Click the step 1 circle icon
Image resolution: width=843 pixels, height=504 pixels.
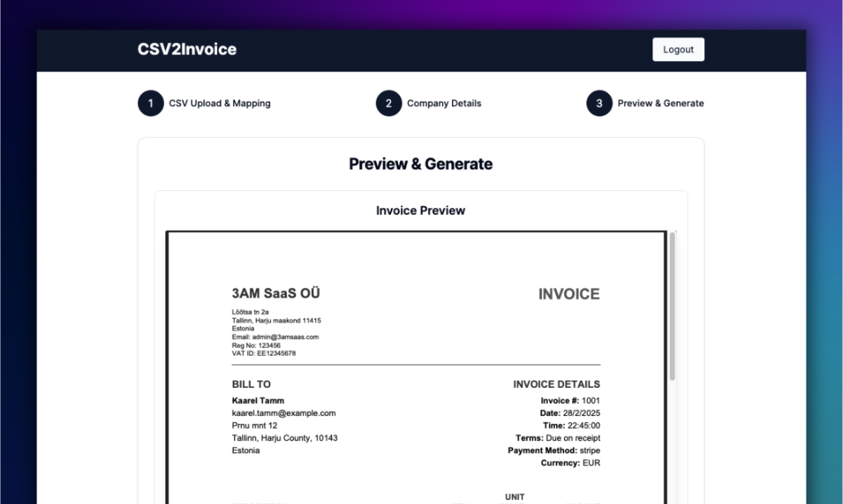click(x=151, y=103)
